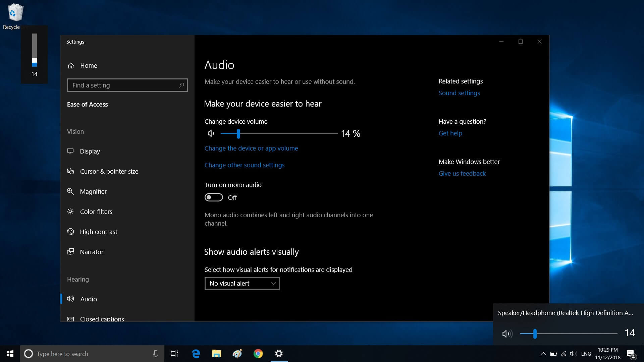The height and width of the screenshot is (362, 644).
Task: Select the Closed captions icon
Action: click(70, 319)
